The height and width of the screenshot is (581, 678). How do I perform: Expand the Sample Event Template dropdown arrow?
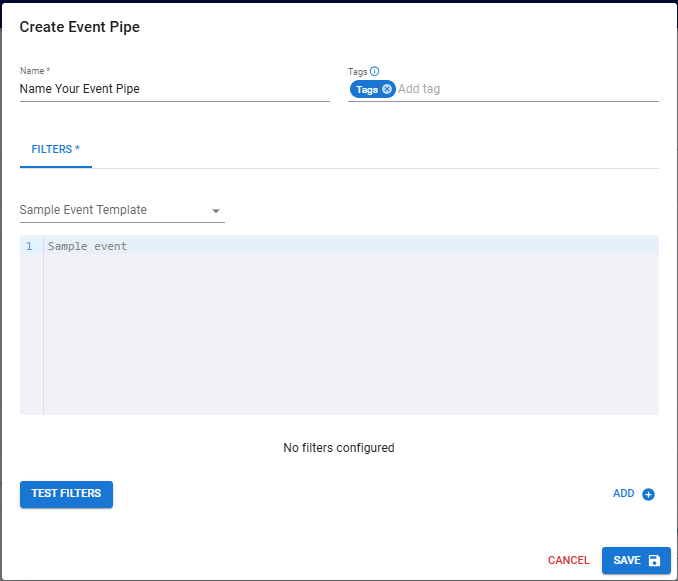[x=216, y=211]
